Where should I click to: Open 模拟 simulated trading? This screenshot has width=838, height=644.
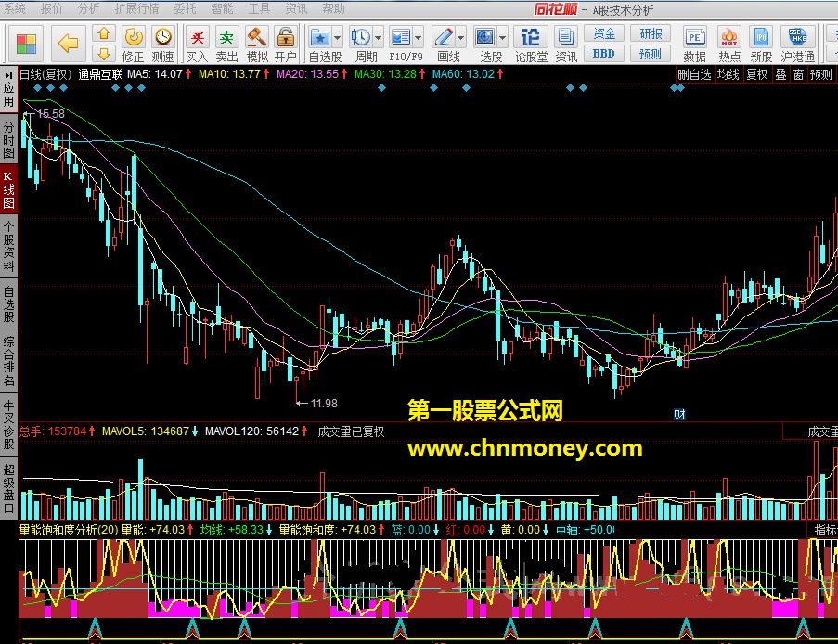point(256,44)
